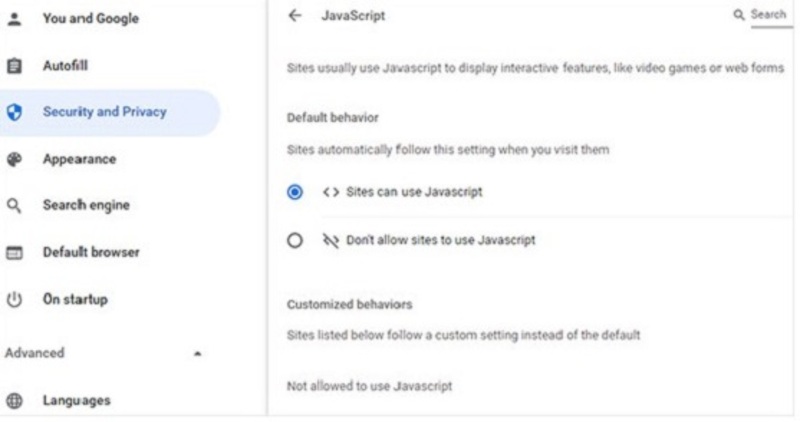Click the On startup power icon

click(x=14, y=299)
